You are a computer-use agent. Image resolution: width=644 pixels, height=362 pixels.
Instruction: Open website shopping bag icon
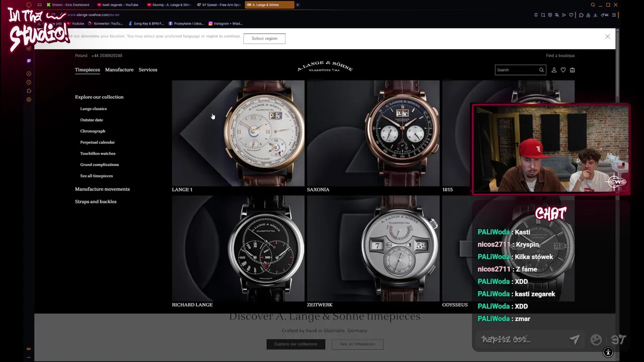click(x=572, y=70)
